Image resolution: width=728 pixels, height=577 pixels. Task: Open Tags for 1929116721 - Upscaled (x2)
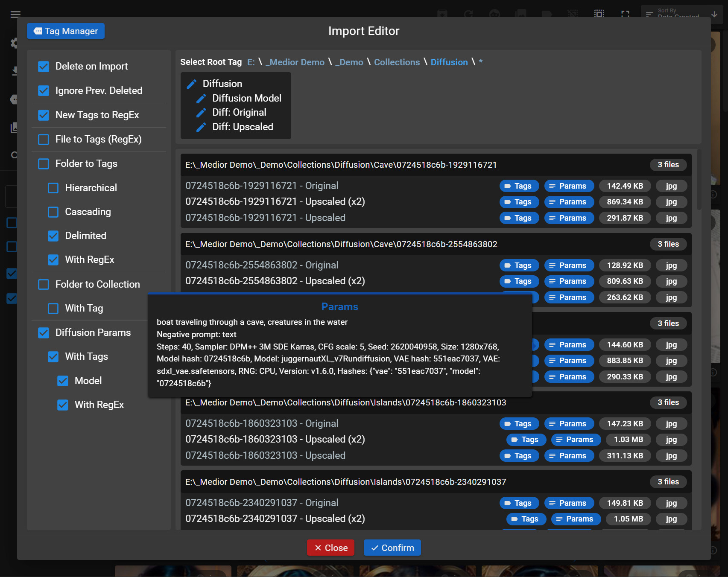(x=519, y=202)
